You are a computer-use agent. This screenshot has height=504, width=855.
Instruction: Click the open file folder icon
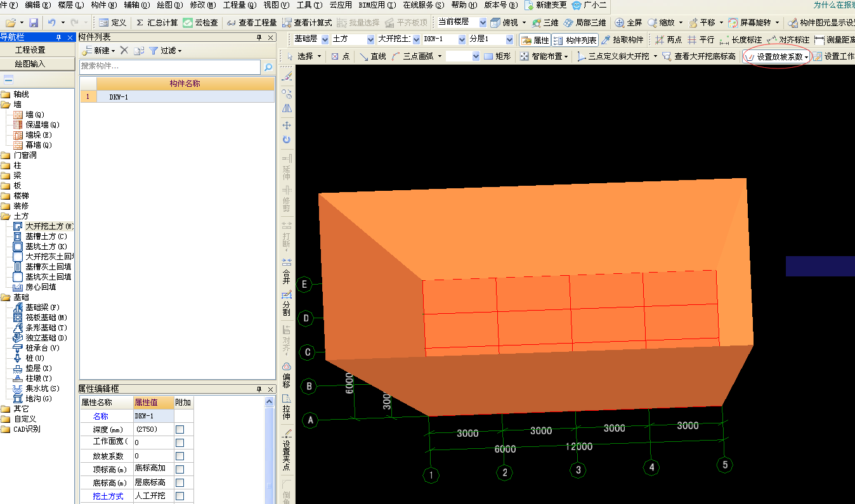(10, 23)
